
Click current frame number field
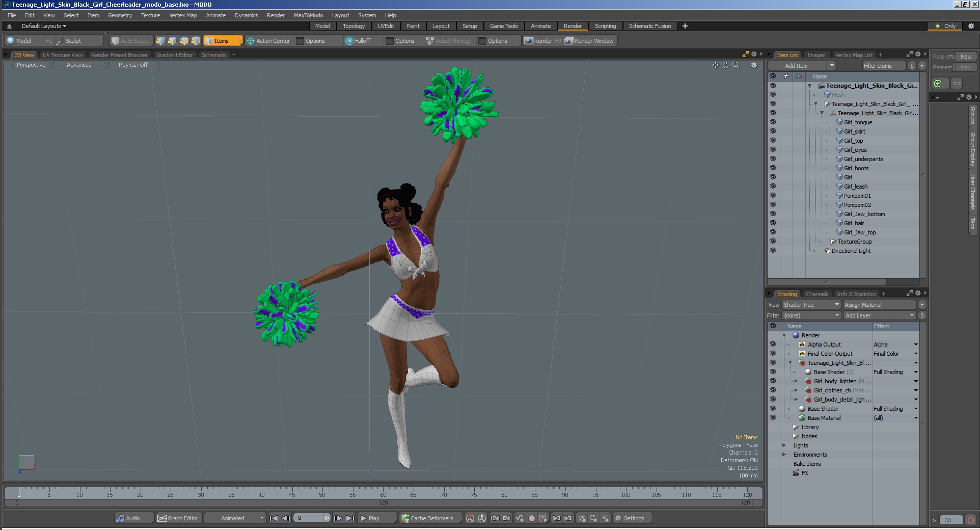(x=310, y=518)
